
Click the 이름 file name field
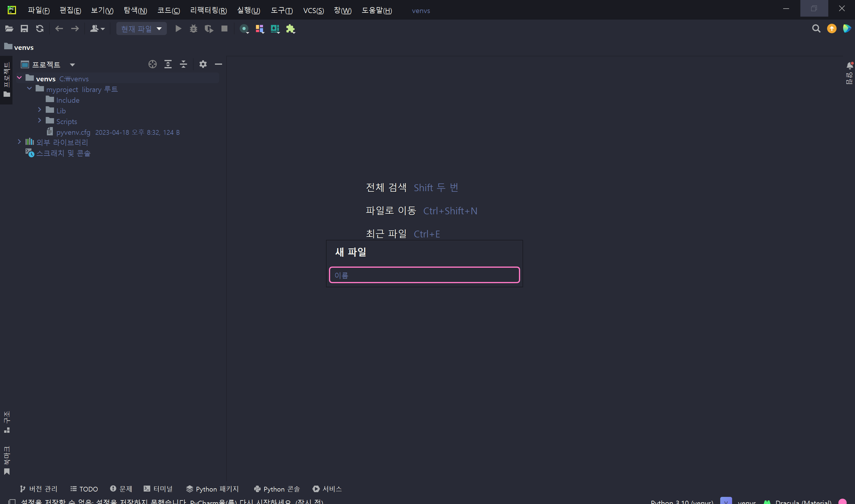tap(424, 275)
